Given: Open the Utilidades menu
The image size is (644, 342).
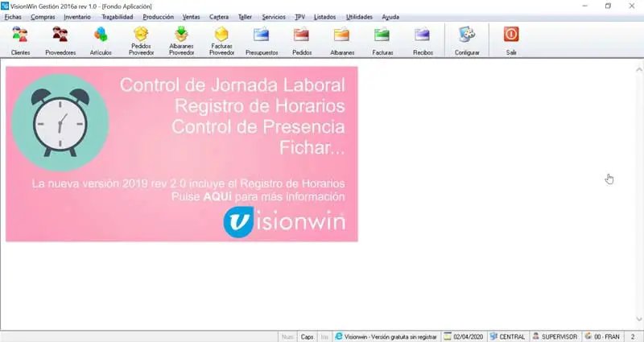Looking at the screenshot, I should (359, 17).
